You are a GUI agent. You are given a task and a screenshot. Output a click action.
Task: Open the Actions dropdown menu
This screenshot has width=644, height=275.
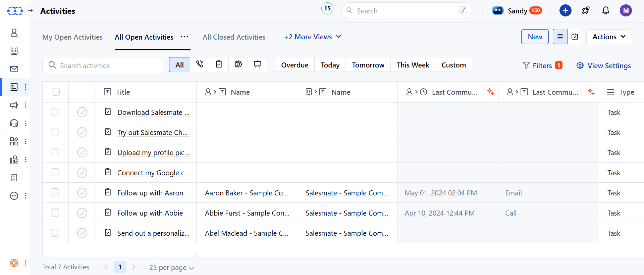[609, 37]
